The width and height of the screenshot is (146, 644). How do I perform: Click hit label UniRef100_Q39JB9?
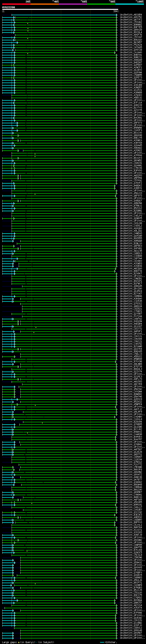pyautogui.click(x=131, y=85)
